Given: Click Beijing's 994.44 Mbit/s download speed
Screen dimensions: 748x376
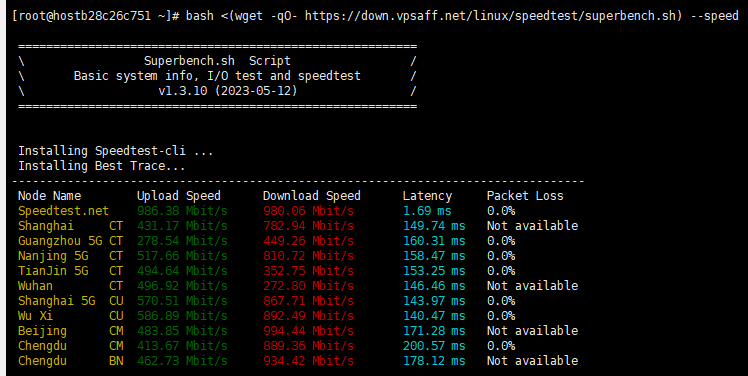Looking at the screenshot, I should (309, 331).
